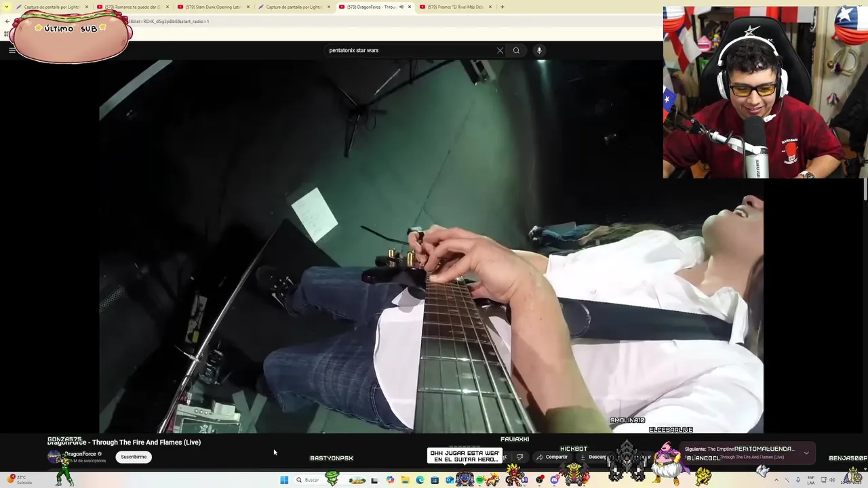This screenshot has width=868, height=488.
Task: Open File Explorer from the taskbar
Action: (405, 480)
